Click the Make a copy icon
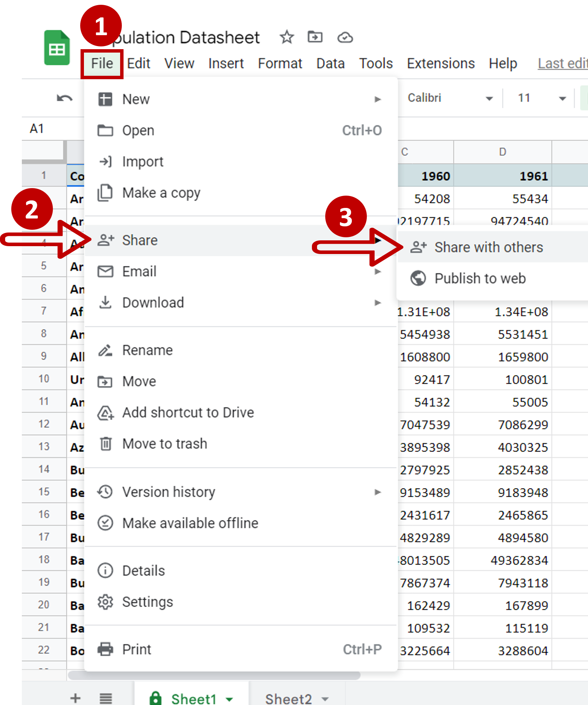The width and height of the screenshot is (588, 705). coord(105,193)
